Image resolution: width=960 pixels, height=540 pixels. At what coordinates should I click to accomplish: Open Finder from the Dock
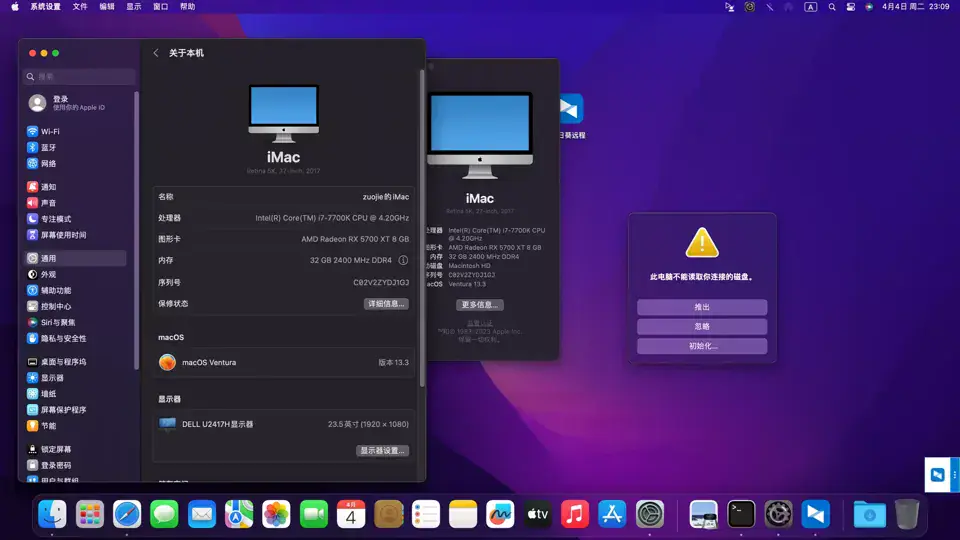[x=52, y=514]
